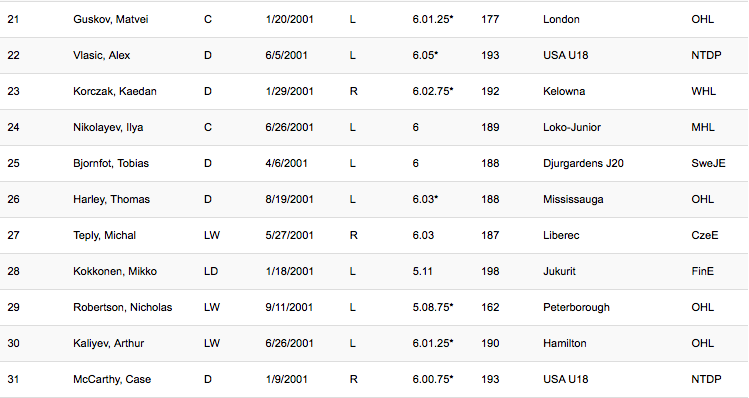The width and height of the screenshot is (749, 398).
Task: Click the rank number 28 cell
Action: [13, 271]
